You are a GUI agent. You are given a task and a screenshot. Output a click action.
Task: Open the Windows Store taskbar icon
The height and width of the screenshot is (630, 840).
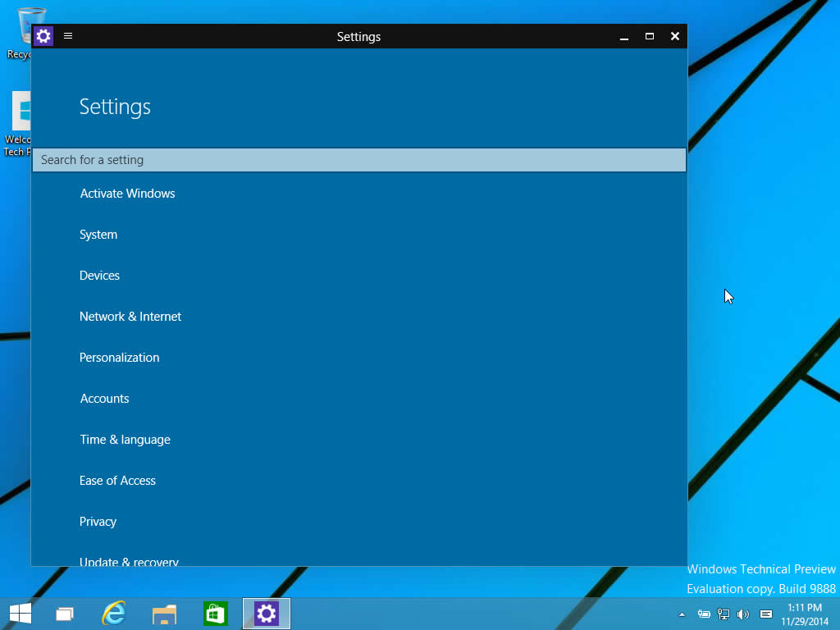pos(216,614)
